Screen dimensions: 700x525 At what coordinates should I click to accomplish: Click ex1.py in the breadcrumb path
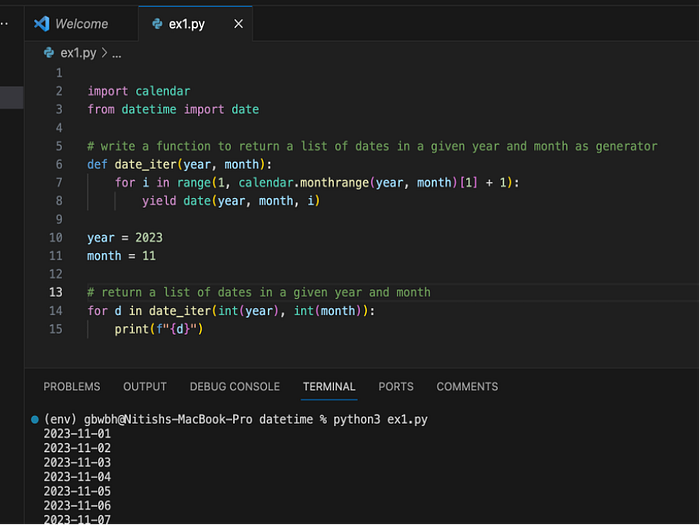coord(79,53)
